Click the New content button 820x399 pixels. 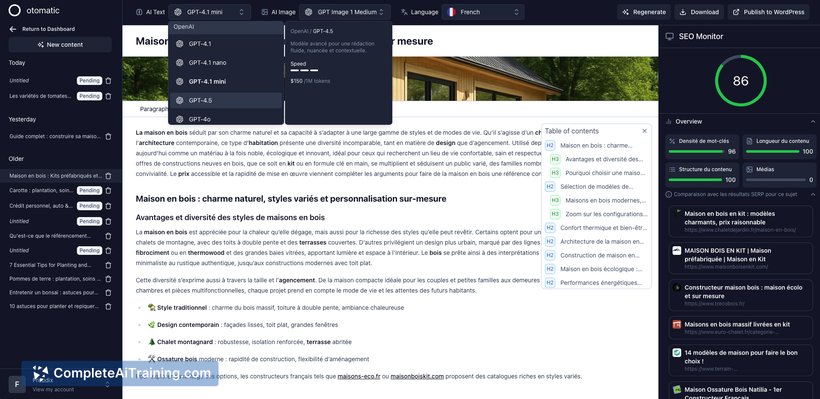60,45
